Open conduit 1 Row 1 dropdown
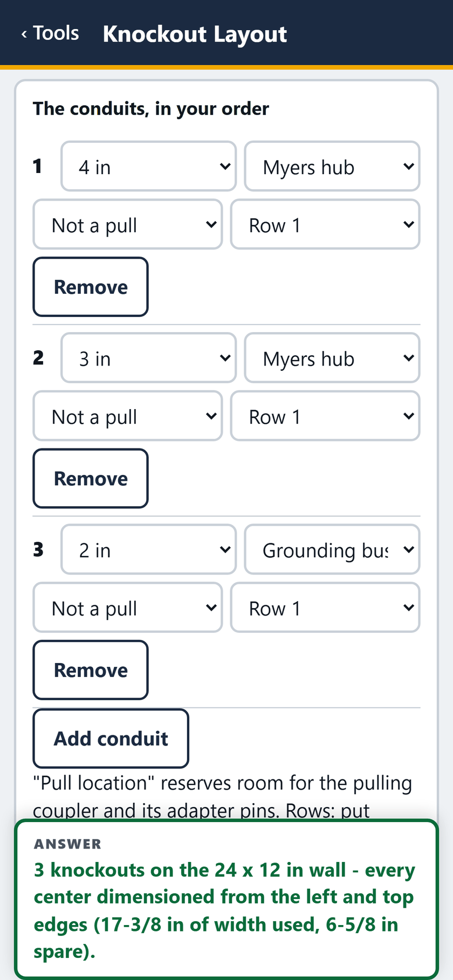 [x=325, y=224]
